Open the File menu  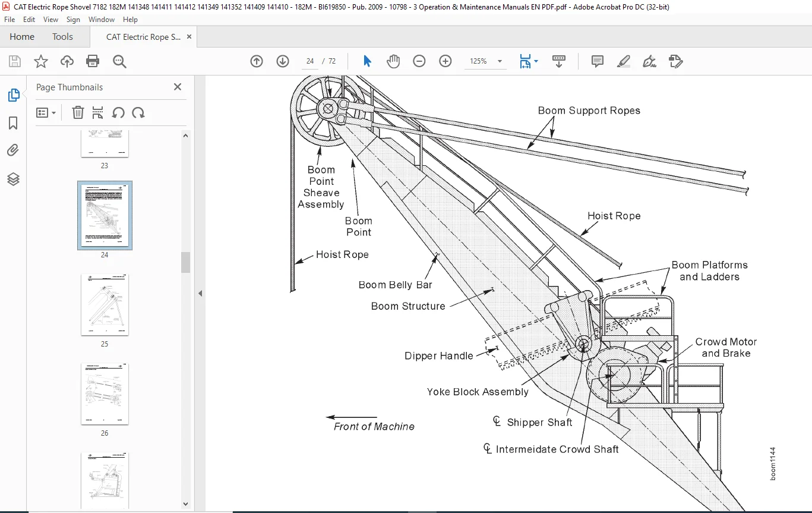[x=10, y=20]
